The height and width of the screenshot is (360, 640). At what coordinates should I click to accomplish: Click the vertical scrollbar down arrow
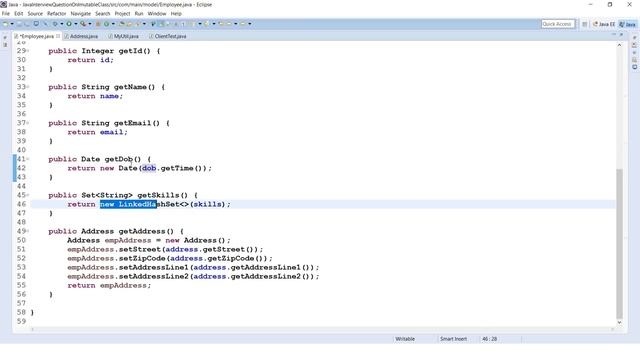click(619, 322)
